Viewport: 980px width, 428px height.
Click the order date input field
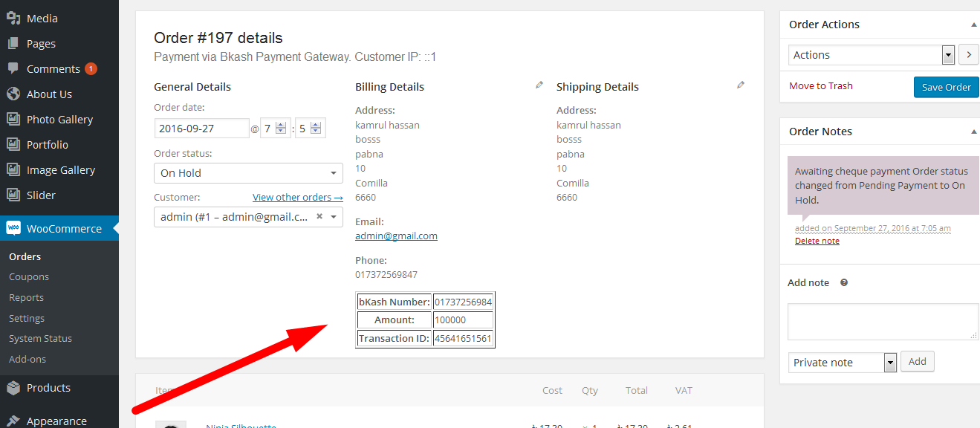coord(202,129)
